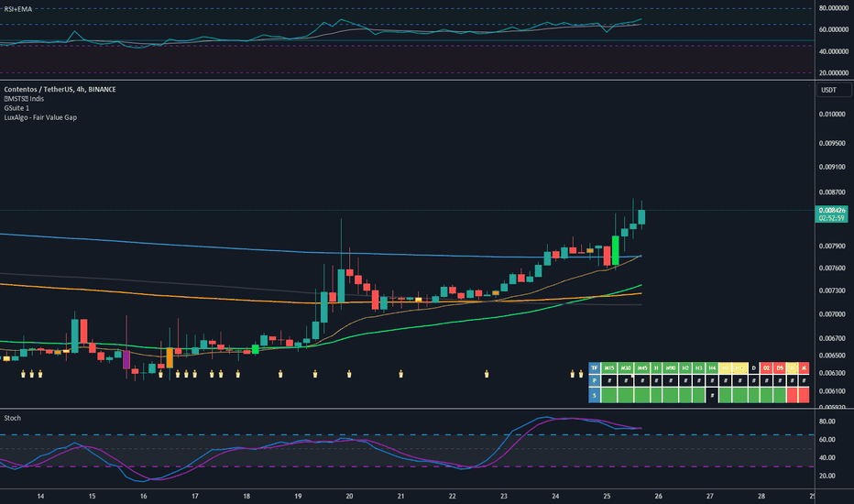Click the H2 timeframe cell

pos(685,367)
